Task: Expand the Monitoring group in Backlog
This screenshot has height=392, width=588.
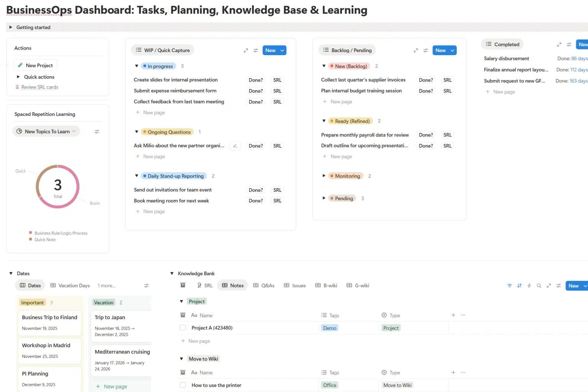Action: (324, 176)
